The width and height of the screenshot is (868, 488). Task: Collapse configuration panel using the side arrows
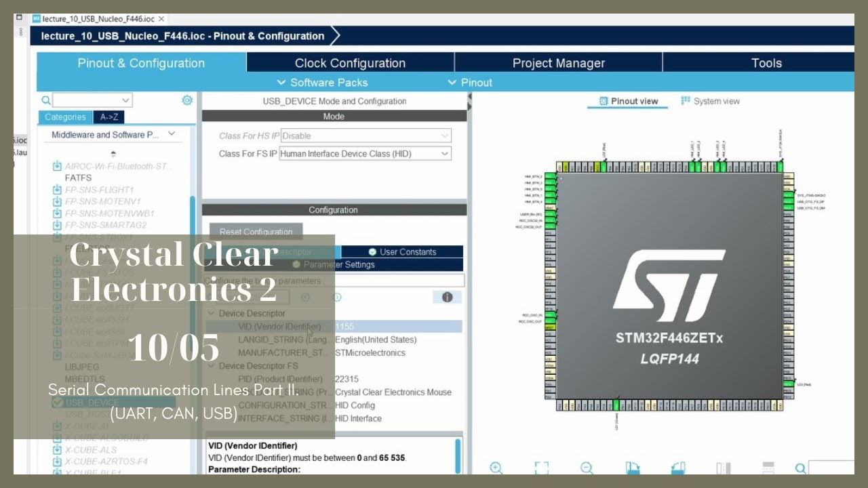click(x=469, y=102)
